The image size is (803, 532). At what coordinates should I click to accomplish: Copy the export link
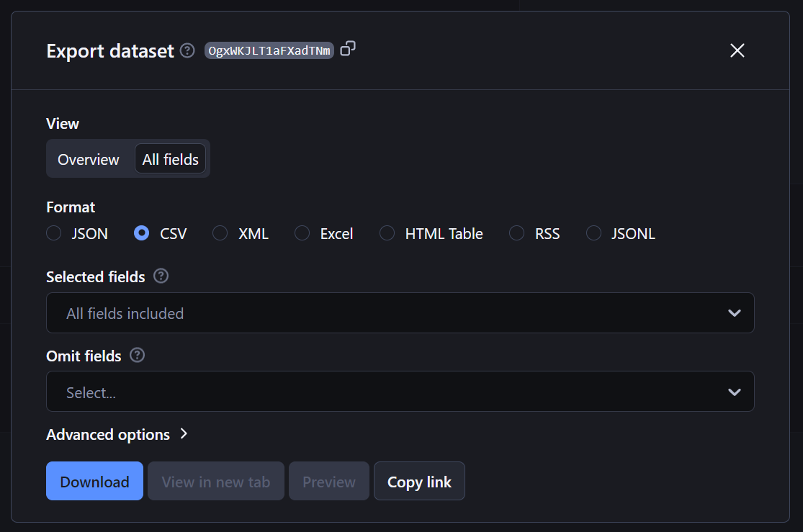pyautogui.click(x=419, y=481)
